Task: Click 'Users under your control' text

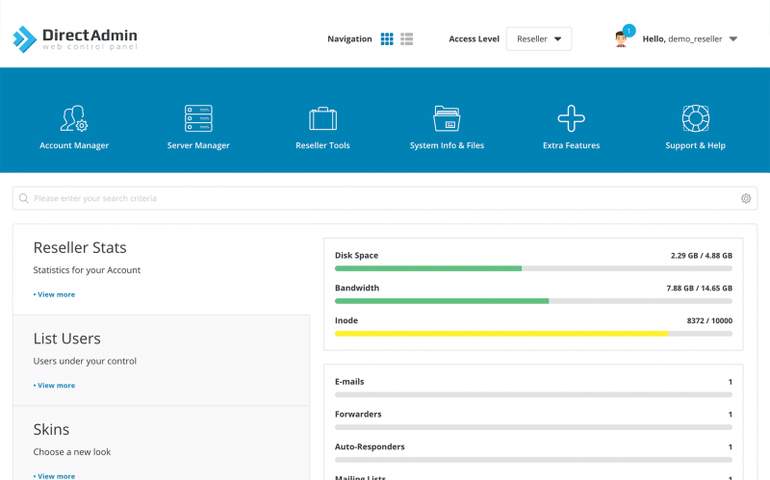Action: pyautogui.click(x=85, y=361)
